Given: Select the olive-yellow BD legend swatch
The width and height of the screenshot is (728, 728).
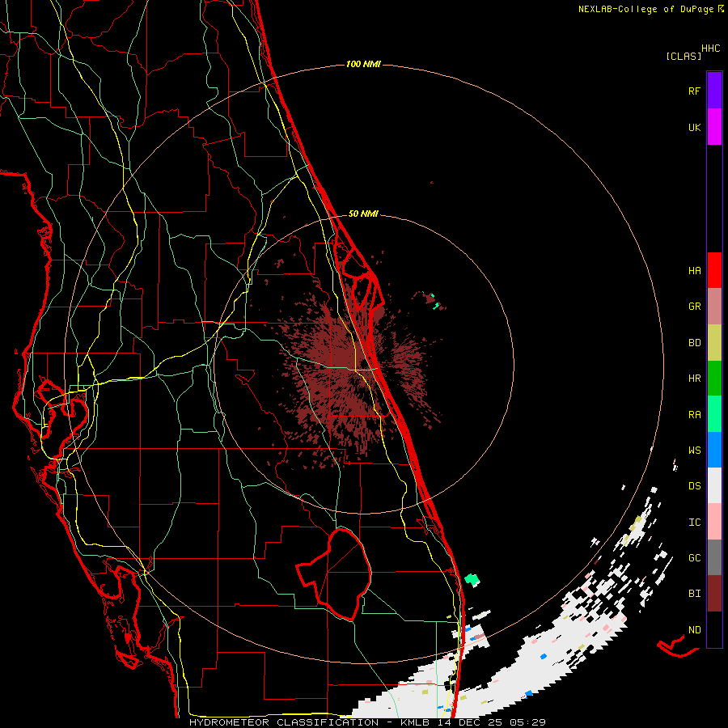Looking at the screenshot, I should coord(714,343).
